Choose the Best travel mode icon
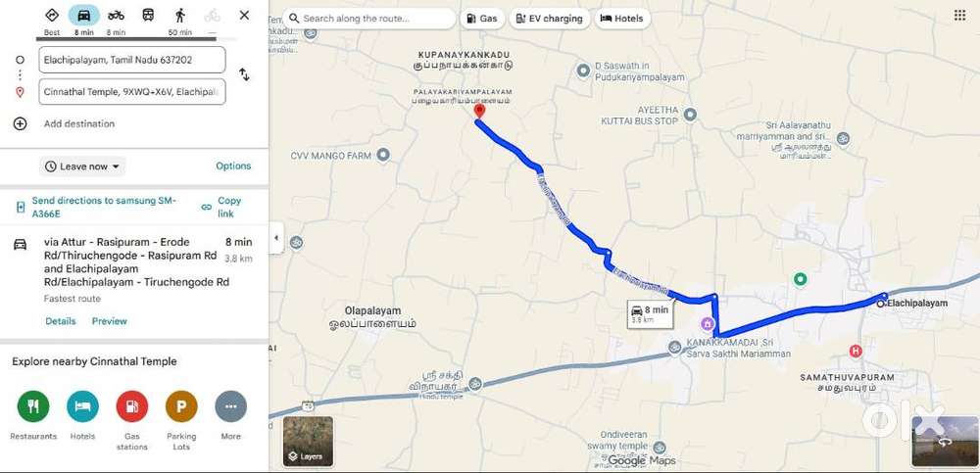980x473 pixels. (x=52, y=16)
